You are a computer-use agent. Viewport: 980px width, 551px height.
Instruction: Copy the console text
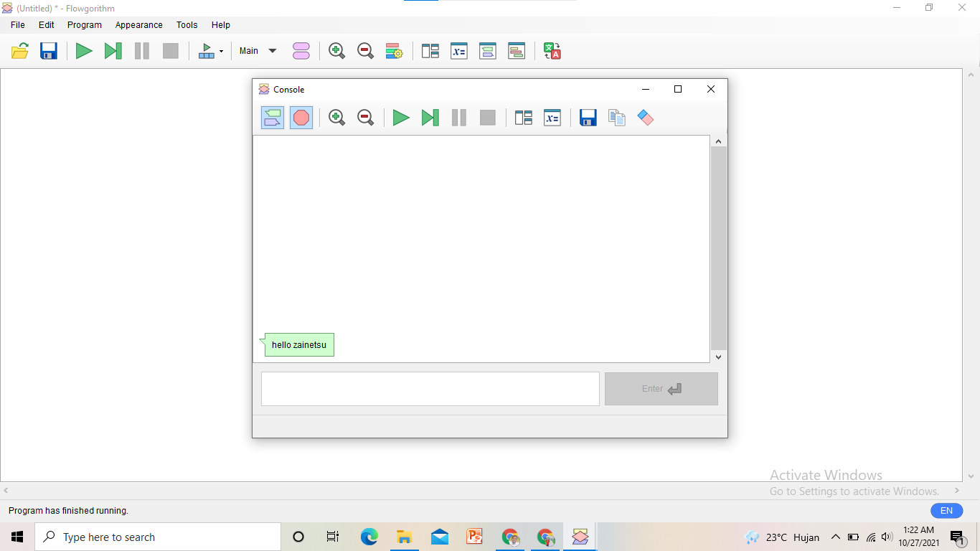(616, 118)
